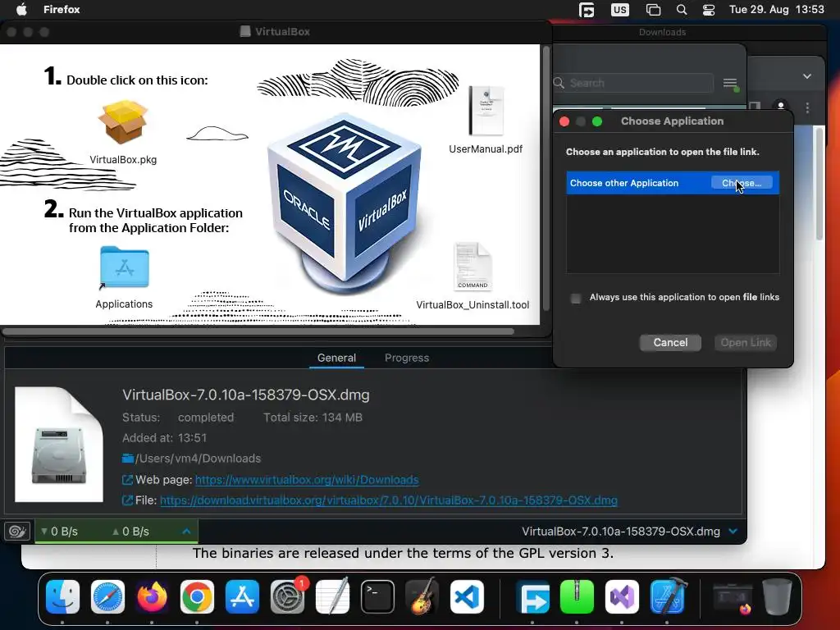Click the VirtualBox window vertical scrollbar

546,179
